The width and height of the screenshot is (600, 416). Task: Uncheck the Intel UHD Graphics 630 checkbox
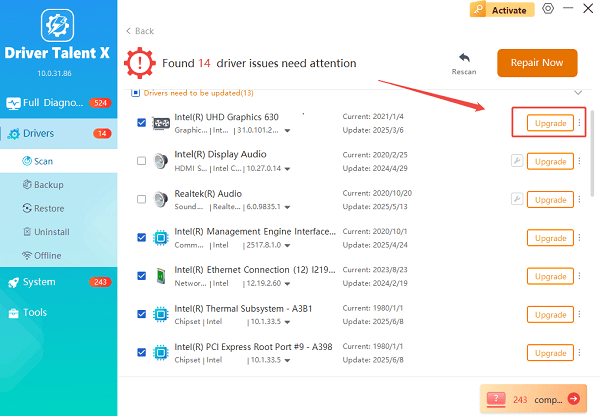(x=141, y=123)
